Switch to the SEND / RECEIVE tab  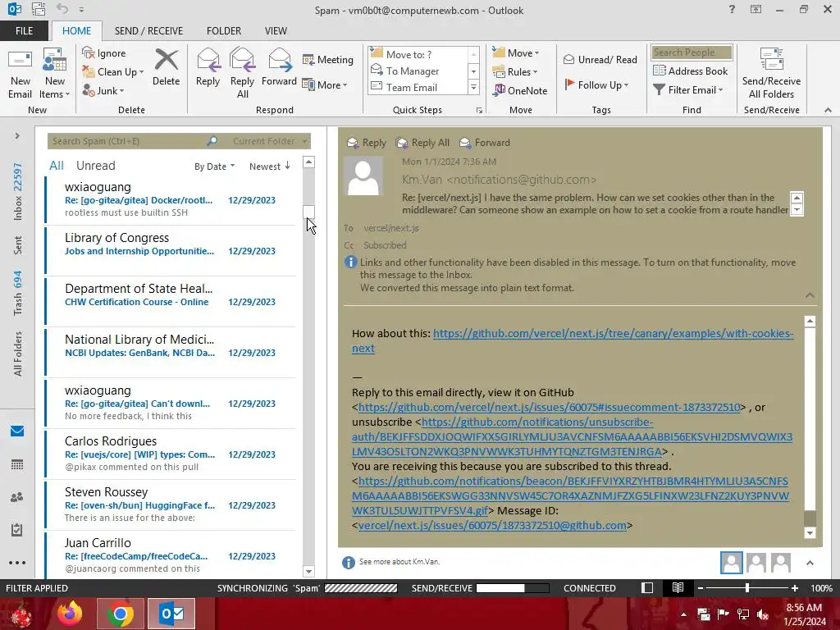pyautogui.click(x=148, y=31)
